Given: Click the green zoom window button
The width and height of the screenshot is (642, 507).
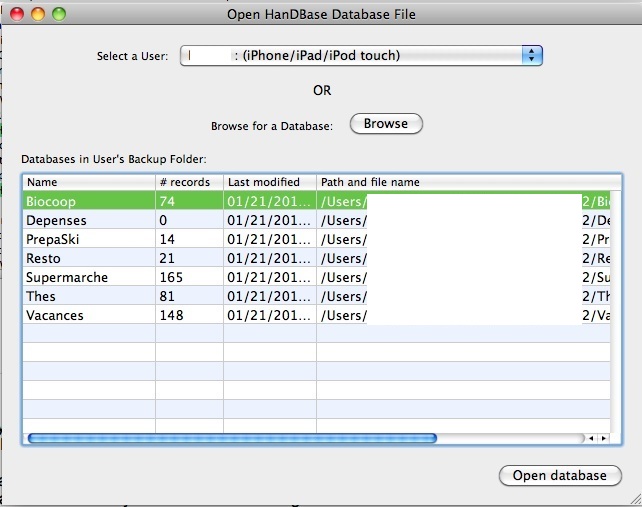Looking at the screenshot, I should [x=58, y=15].
